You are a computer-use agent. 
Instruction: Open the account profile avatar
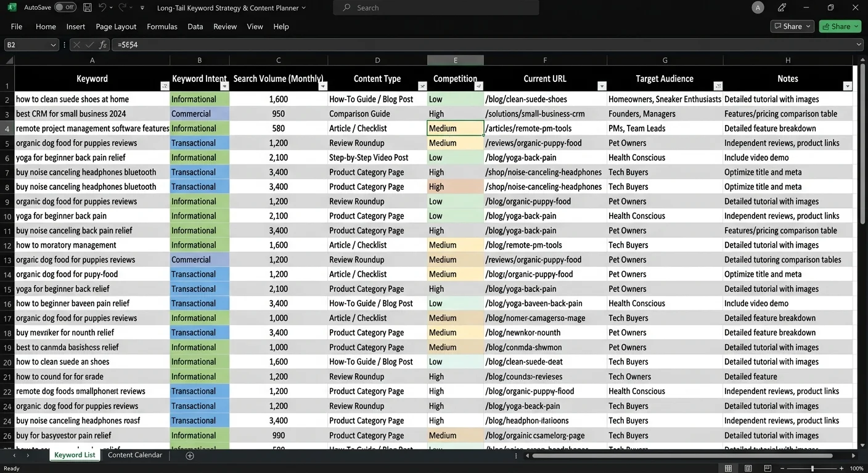pyautogui.click(x=758, y=7)
